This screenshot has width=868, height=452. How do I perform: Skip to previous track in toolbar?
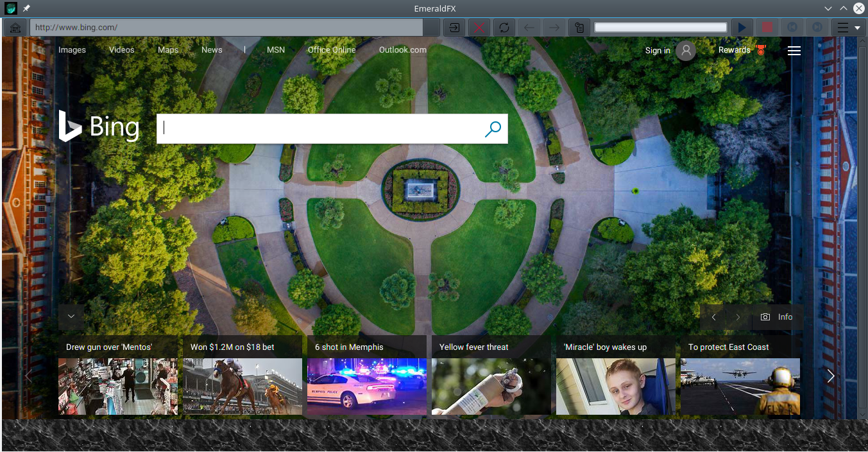coord(792,28)
